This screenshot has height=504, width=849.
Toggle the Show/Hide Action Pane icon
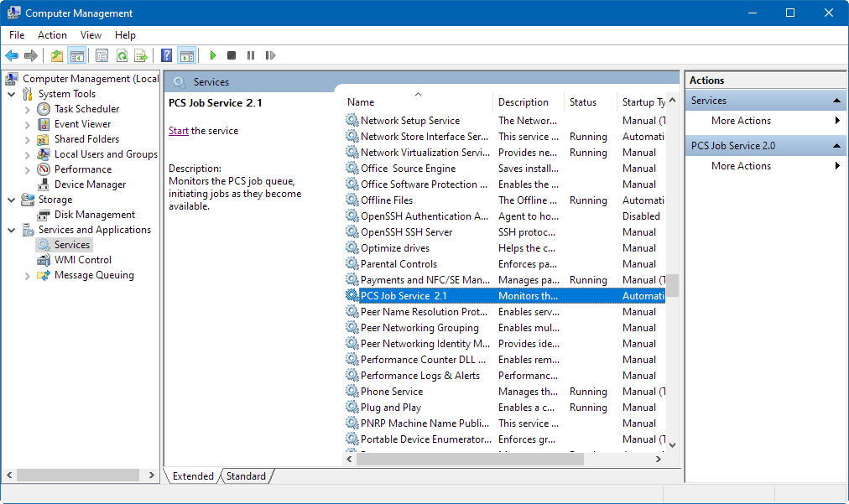pos(187,55)
